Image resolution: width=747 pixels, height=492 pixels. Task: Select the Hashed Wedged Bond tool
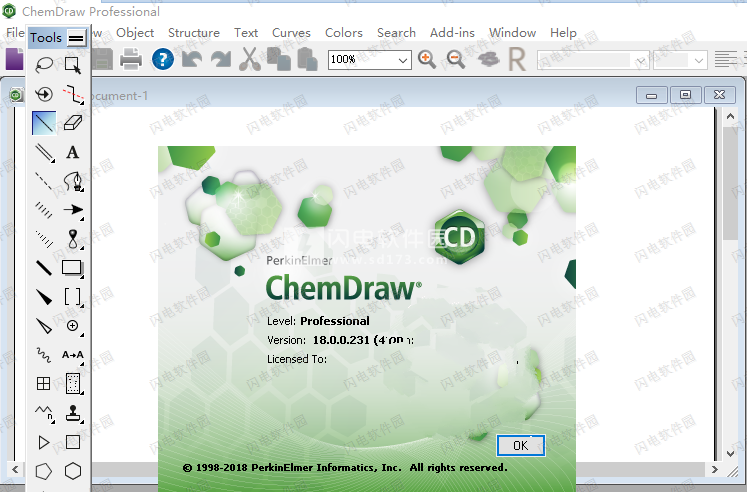pyautogui.click(x=44, y=239)
